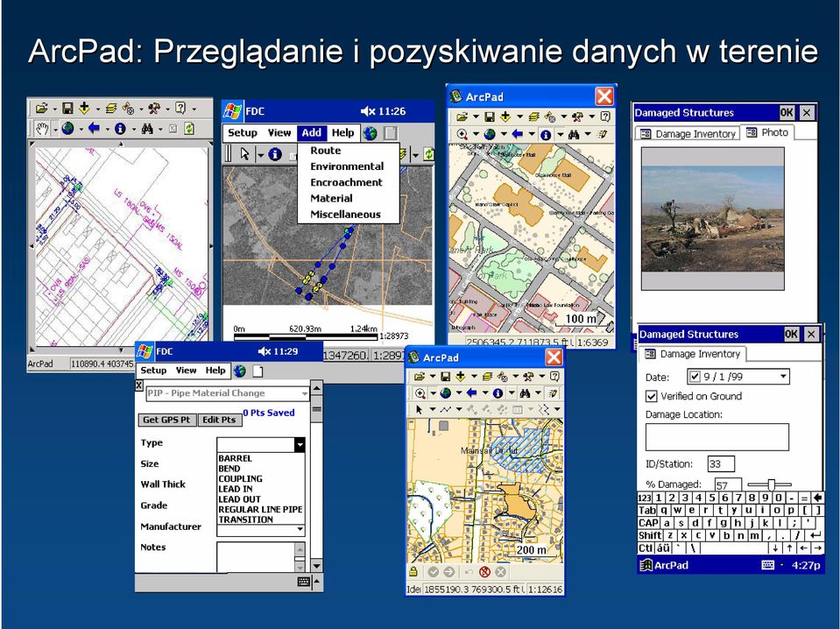Select polyline drawing tool in 200 m parcel-map ArcPad window
The image size is (840, 629).
coord(446,410)
